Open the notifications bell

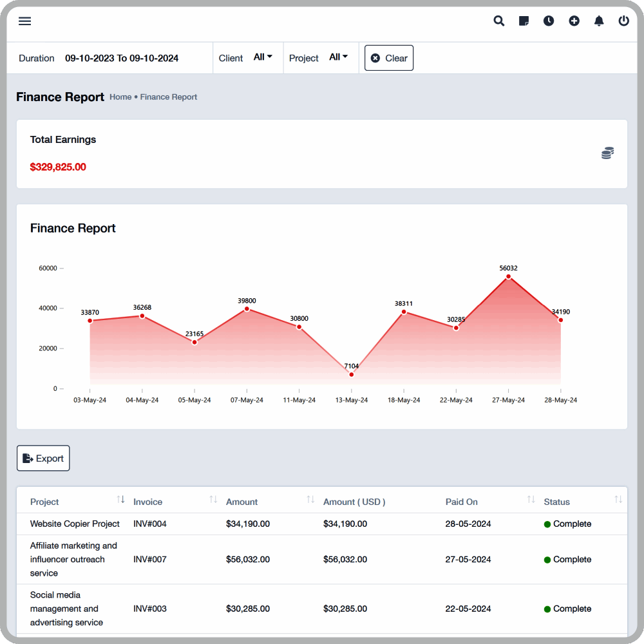[x=599, y=21]
